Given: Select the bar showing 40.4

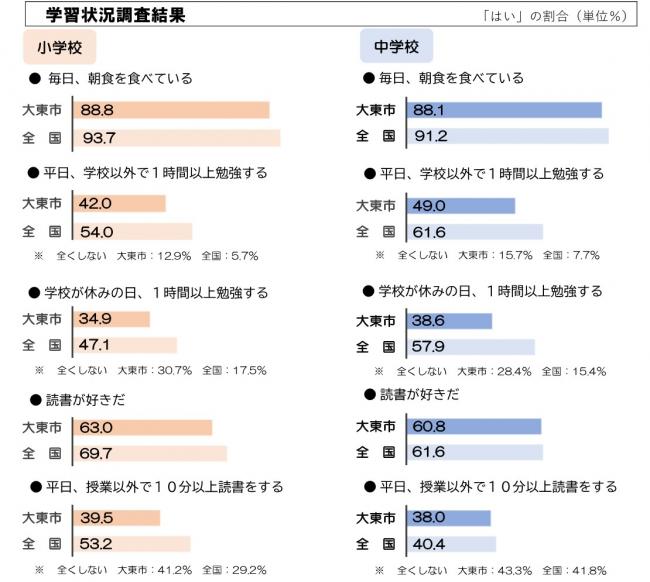Looking at the screenshot, I should click(452, 545).
